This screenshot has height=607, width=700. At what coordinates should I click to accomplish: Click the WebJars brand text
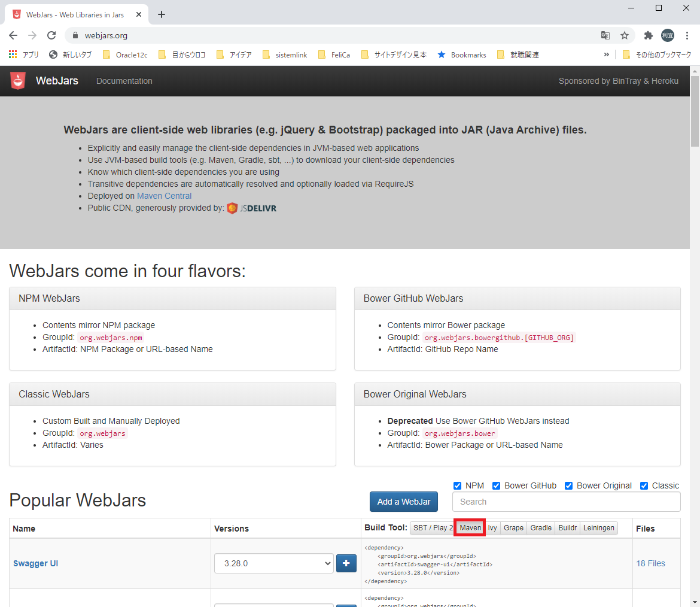(x=57, y=81)
